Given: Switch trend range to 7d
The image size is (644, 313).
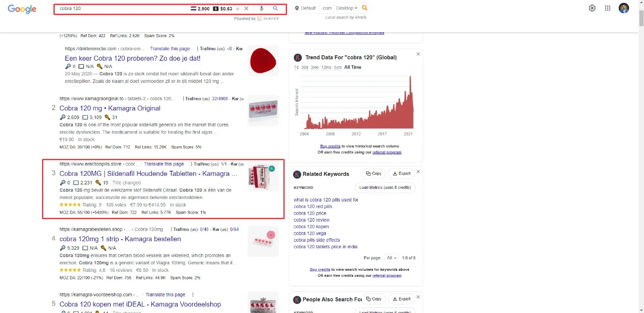Looking at the screenshot, I should 296,67.
